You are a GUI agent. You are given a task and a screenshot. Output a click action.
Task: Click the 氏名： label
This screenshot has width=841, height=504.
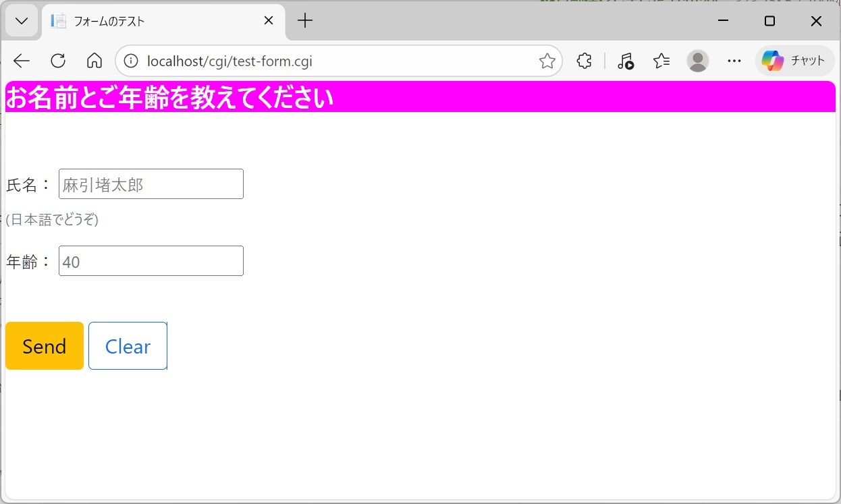28,185
